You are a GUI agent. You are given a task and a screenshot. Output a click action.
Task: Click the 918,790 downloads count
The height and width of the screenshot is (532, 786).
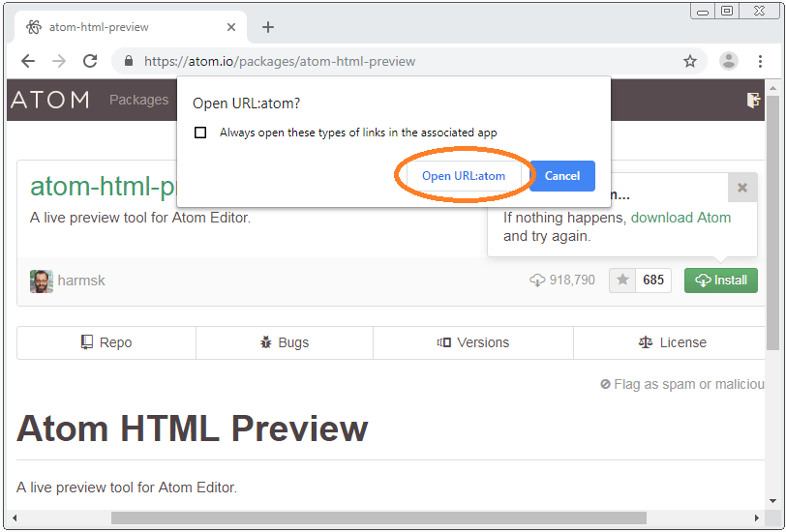click(x=562, y=281)
